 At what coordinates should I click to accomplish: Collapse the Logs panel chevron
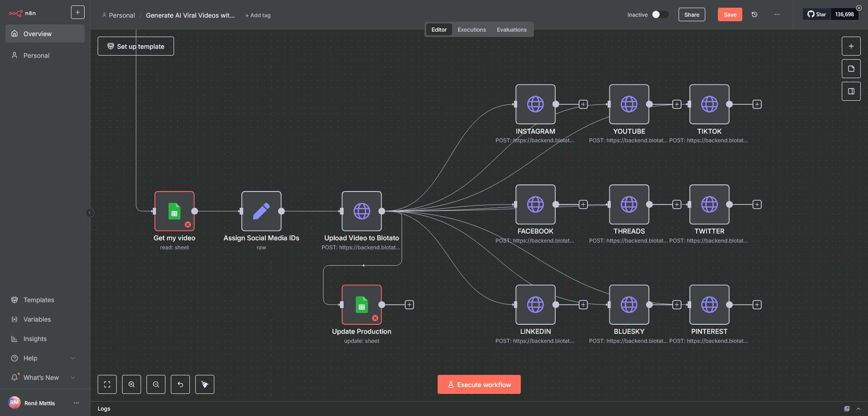[859, 408]
